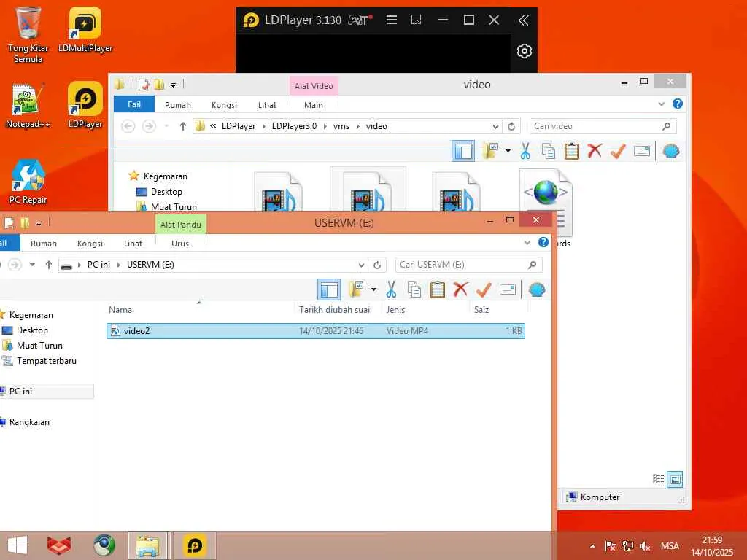This screenshot has height=560, width=747.
Task: Open quick access toolbar dropdown in video window
Action: (174, 85)
